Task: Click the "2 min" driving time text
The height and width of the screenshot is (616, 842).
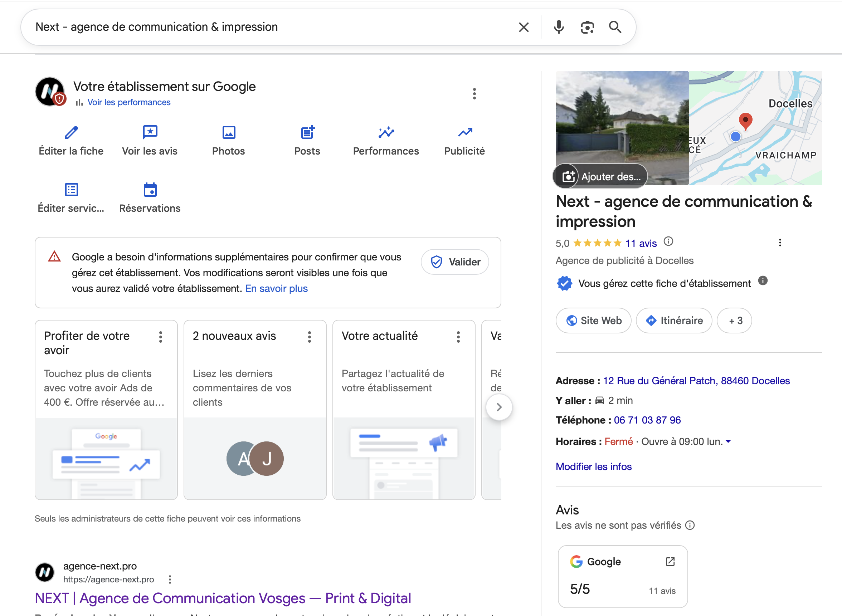Action: coord(620,401)
